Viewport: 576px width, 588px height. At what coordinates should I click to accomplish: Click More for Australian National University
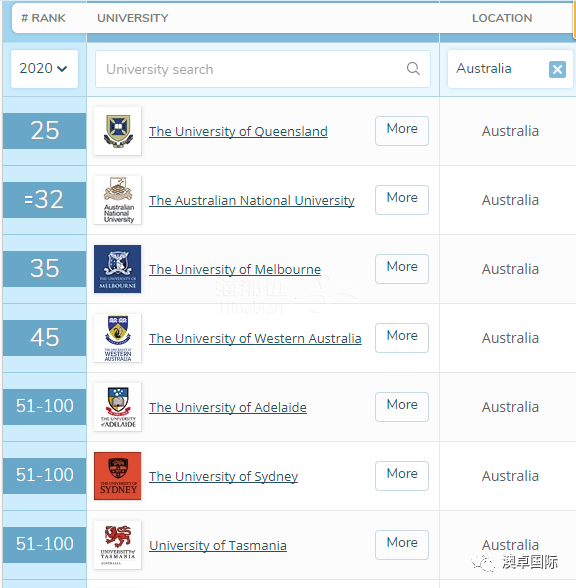(402, 200)
